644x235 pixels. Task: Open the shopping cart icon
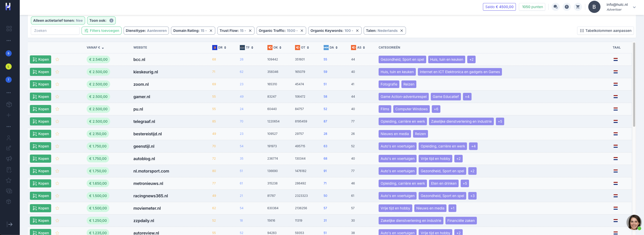578,7
